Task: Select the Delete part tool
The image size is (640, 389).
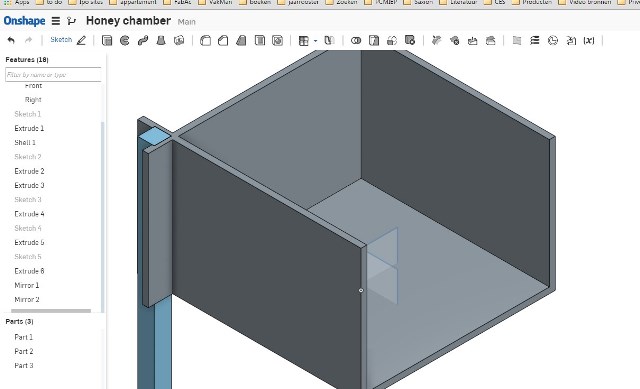Action: 410,40
